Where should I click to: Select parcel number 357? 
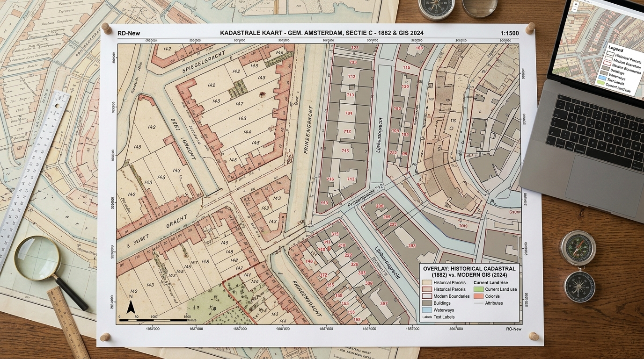[384, 303]
